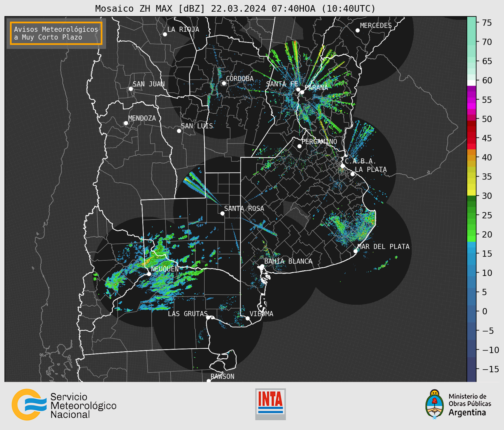Click the INTA logo
This screenshot has height=430, width=504.
pyautogui.click(x=270, y=404)
